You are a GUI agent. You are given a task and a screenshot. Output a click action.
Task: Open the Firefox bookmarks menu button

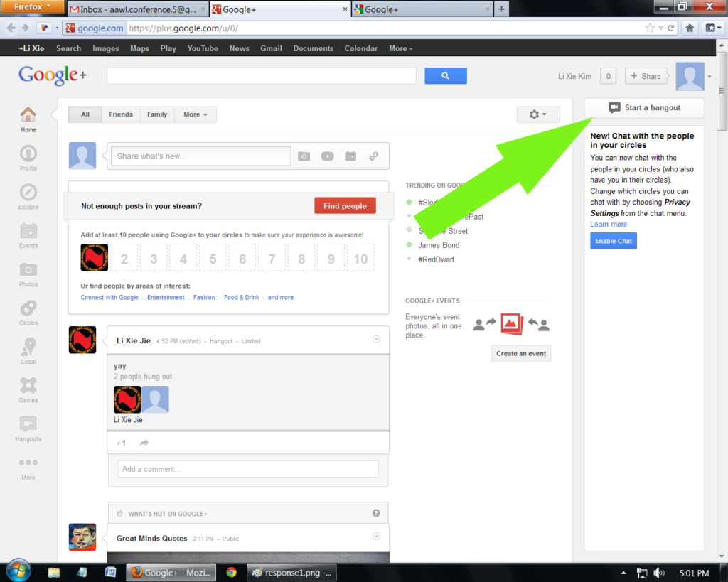point(713,28)
